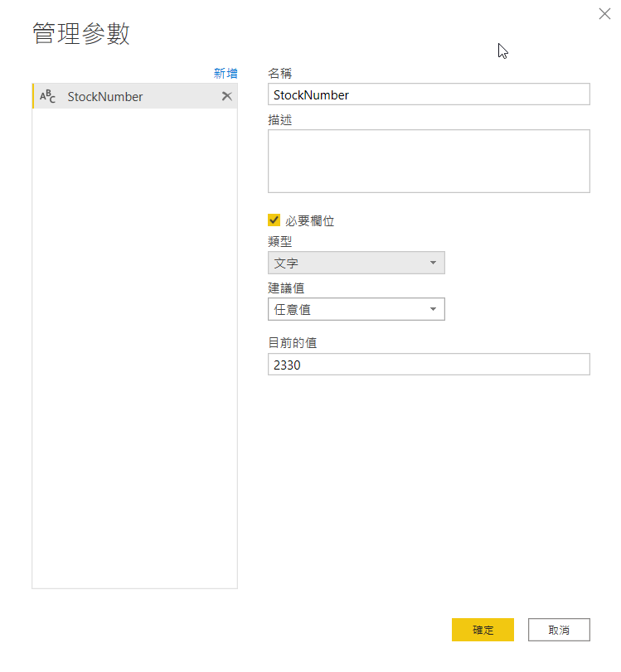Delete StockNumber parameter using its X icon
The height and width of the screenshot is (672, 621).
(226, 96)
